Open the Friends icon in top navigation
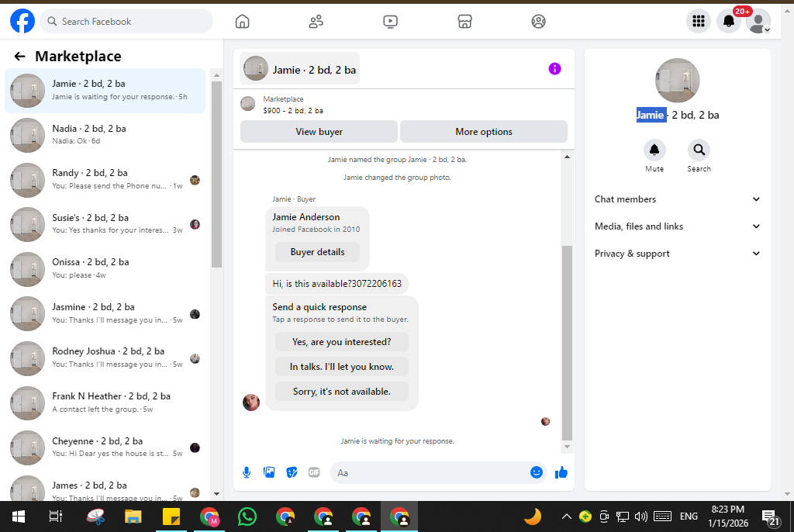794x532 pixels. pyautogui.click(x=316, y=21)
